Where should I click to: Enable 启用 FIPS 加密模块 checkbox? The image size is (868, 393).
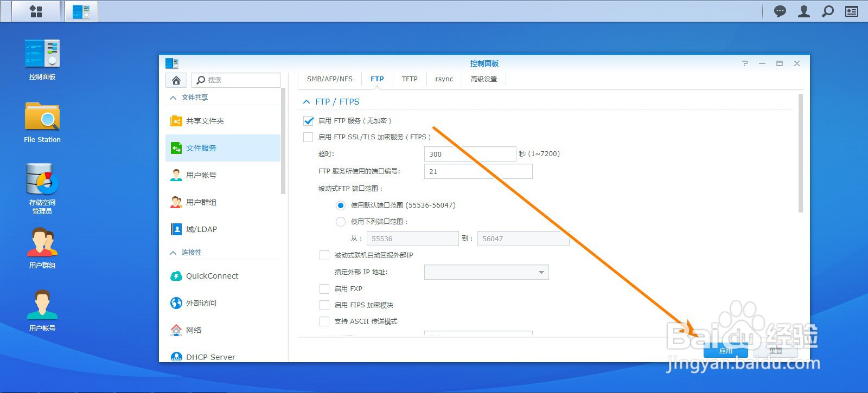pyautogui.click(x=324, y=305)
